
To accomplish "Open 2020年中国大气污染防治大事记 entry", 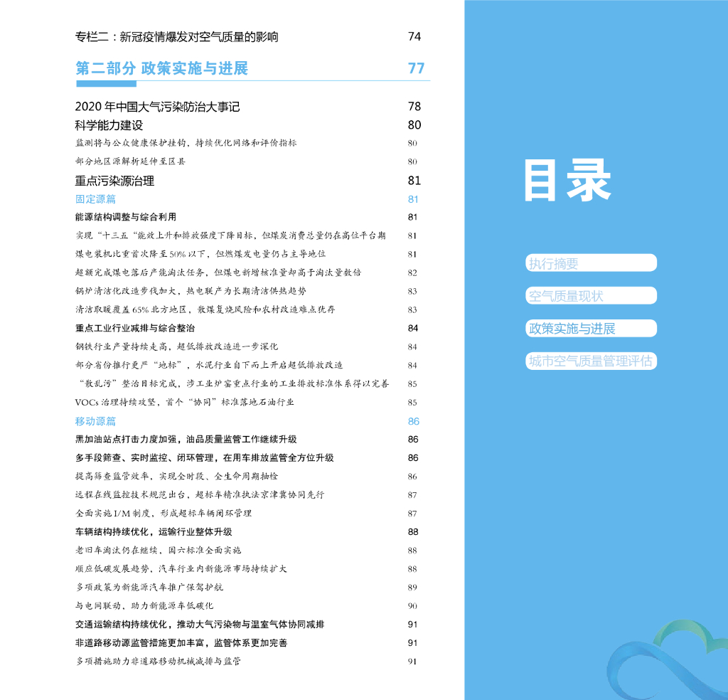I will pos(157,107).
